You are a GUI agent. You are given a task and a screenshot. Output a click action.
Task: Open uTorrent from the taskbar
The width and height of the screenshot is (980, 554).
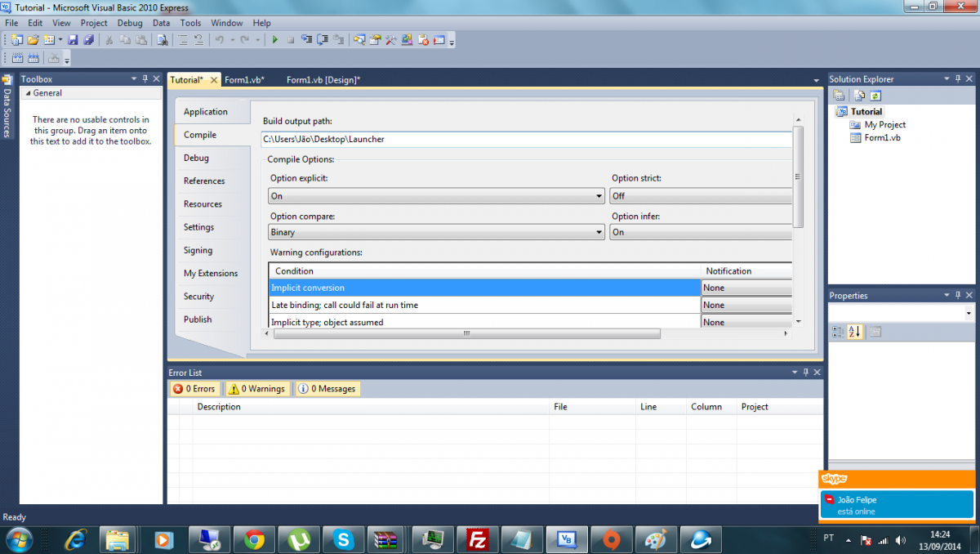(x=298, y=539)
